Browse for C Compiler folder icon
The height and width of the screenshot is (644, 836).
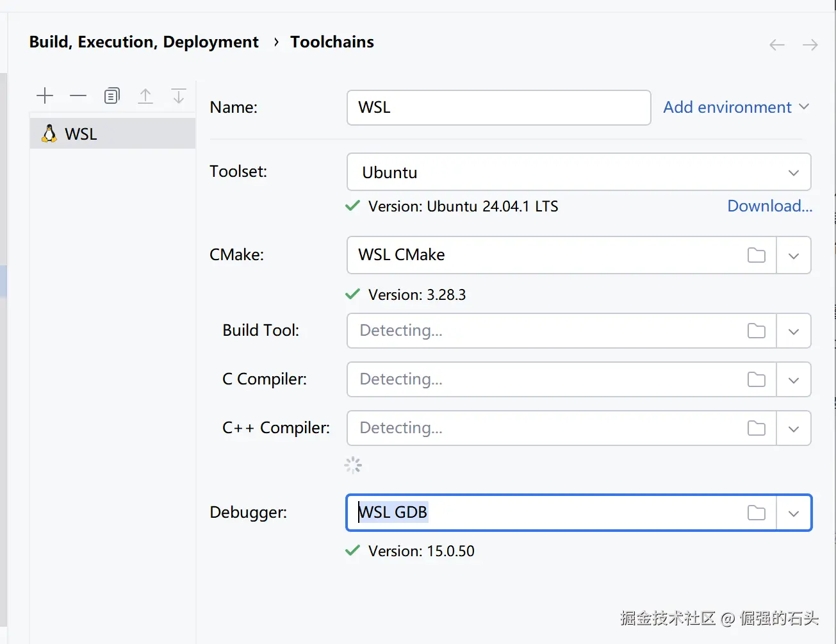click(757, 379)
